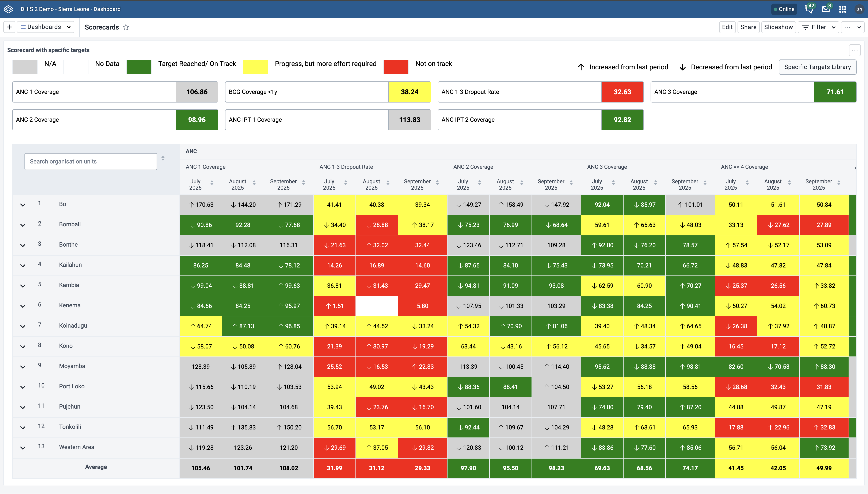Expand the Bo district row
Screen dimensions: 868x494
23,205
